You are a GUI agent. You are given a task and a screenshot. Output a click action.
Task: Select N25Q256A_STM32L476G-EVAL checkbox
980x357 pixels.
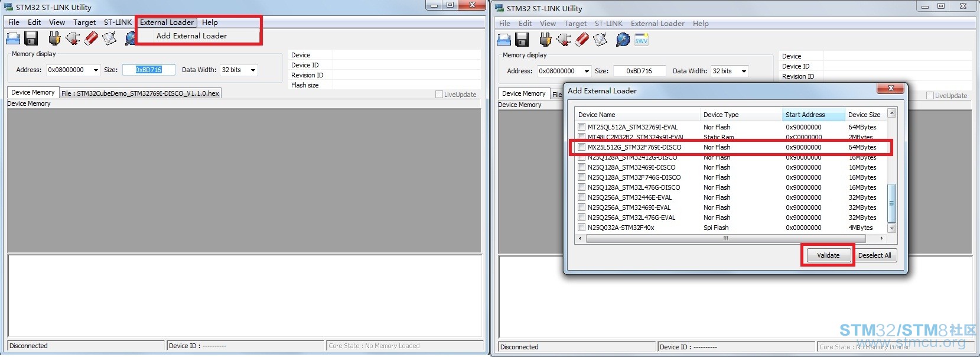pyautogui.click(x=582, y=218)
